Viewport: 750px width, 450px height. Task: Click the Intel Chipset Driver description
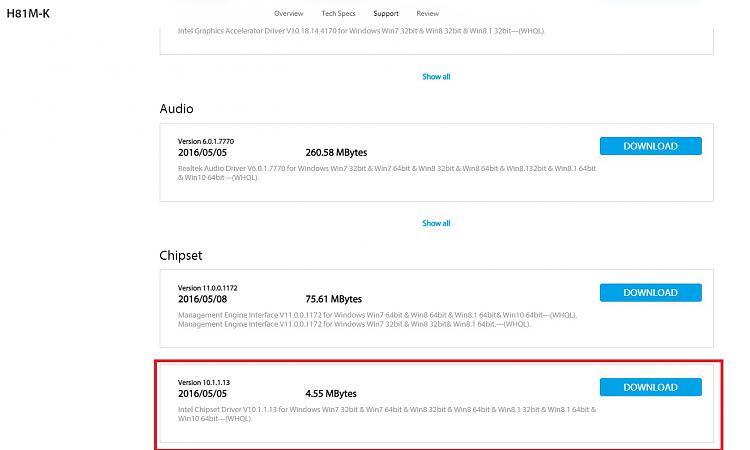[386, 414]
